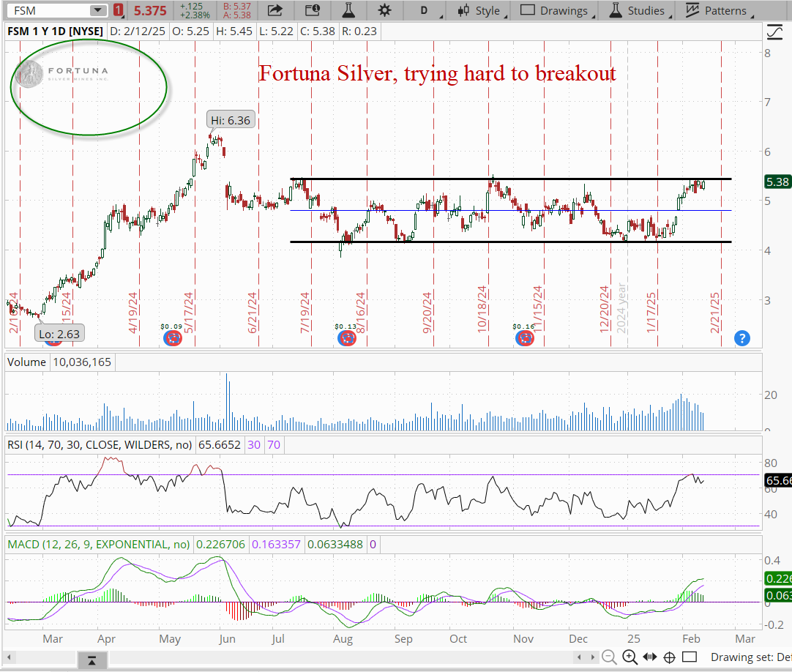
Task: Click the Nov label on the time axis
Action: pyautogui.click(x=523, y=638)
